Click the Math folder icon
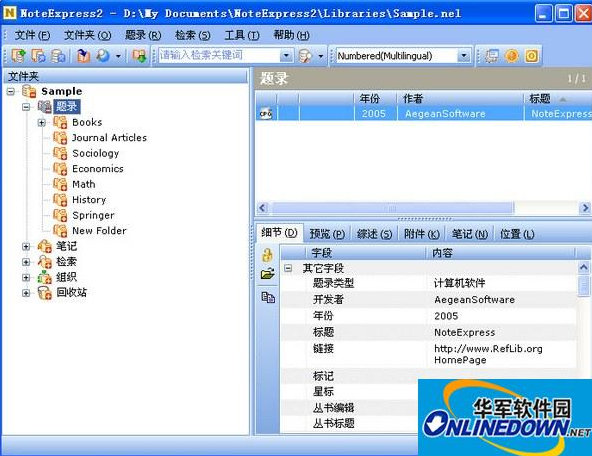The height and width of the screenshot is (456, 592). pos(60,184)
